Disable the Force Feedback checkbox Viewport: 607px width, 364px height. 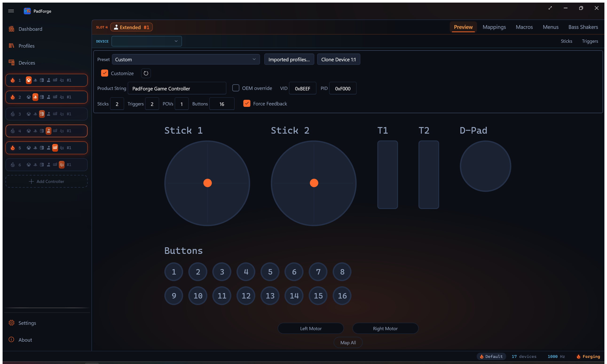click(x=247, y=104)
